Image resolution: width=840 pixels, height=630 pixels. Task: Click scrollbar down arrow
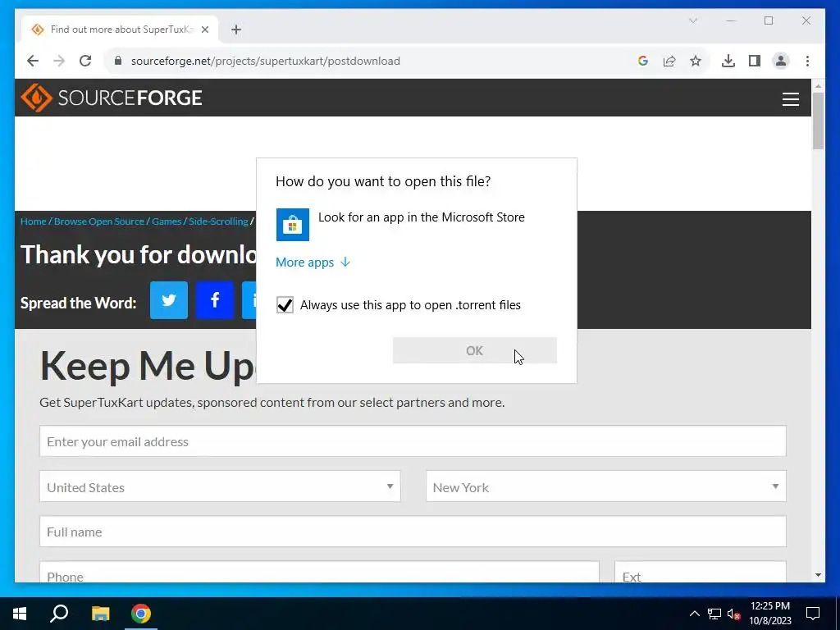[818, 575]
